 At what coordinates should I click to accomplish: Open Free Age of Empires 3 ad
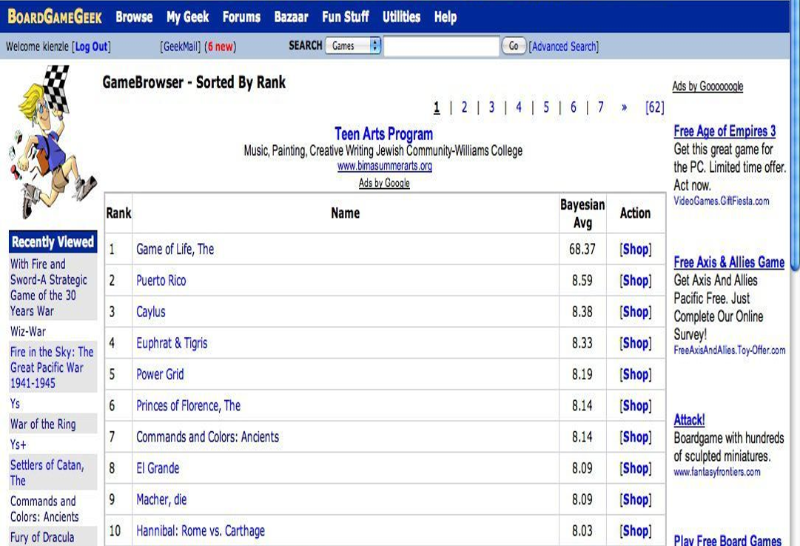[x=724, y=131]
